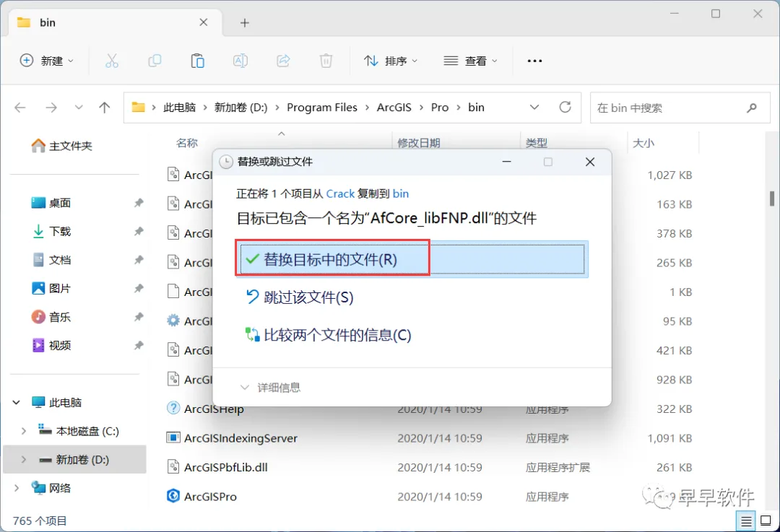Select the ArcGISPro file row
780x532 pixels.
tap(430, 496)
